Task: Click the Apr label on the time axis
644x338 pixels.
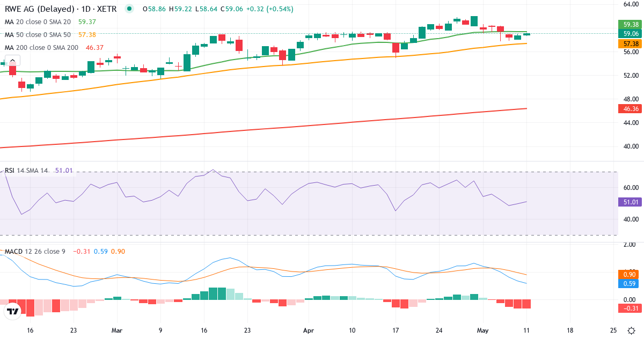Action: pyautogui.click(x=308, y=330)
